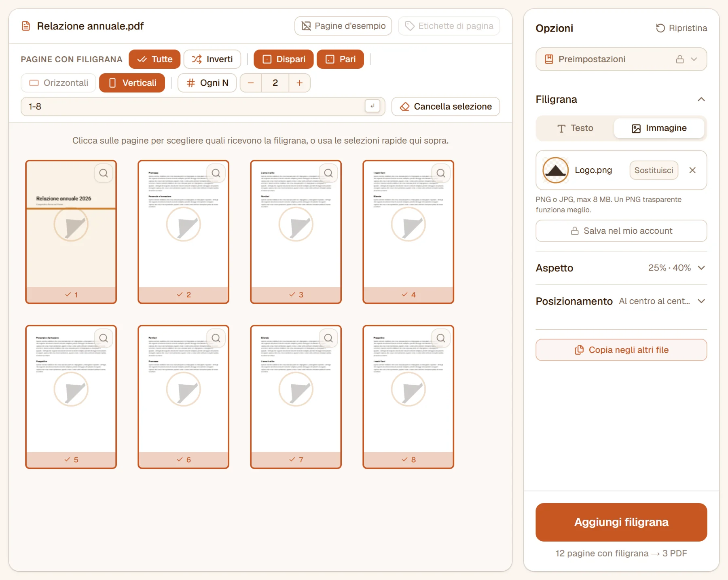Screen dimensions: 728x580
Task: Toggle Pari pages filter
Action: [340, 59]
